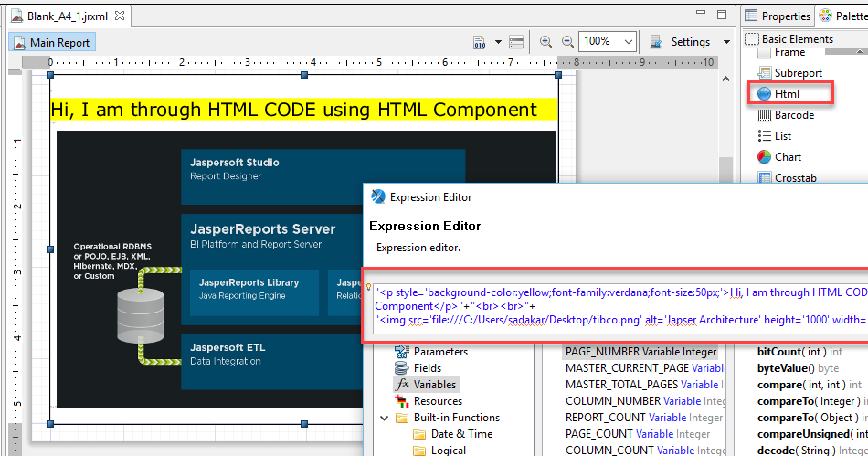This screenshot has height=456, width=868.
Task: Click the vertical scrollbar thumb of canvas
Action: coord(725,170)
